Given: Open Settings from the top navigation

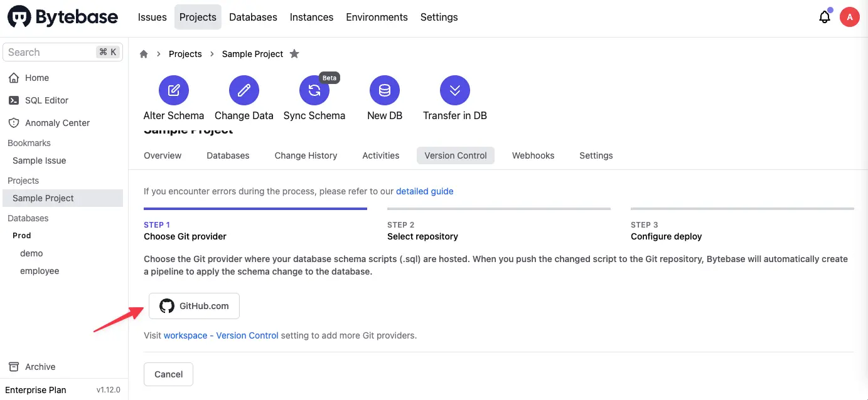Looking at the screenshot, I should coord(439,17).
